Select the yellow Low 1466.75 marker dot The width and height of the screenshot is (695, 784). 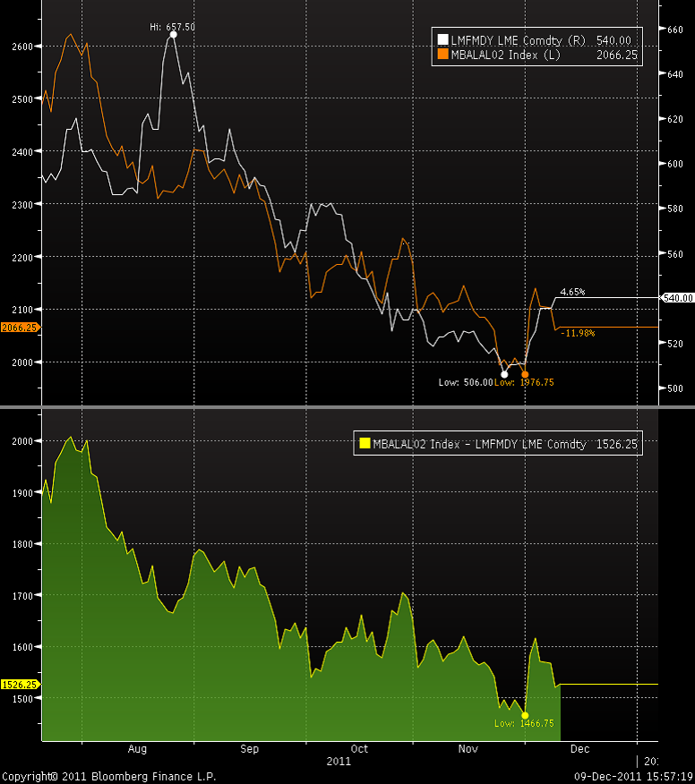[525, 715]
